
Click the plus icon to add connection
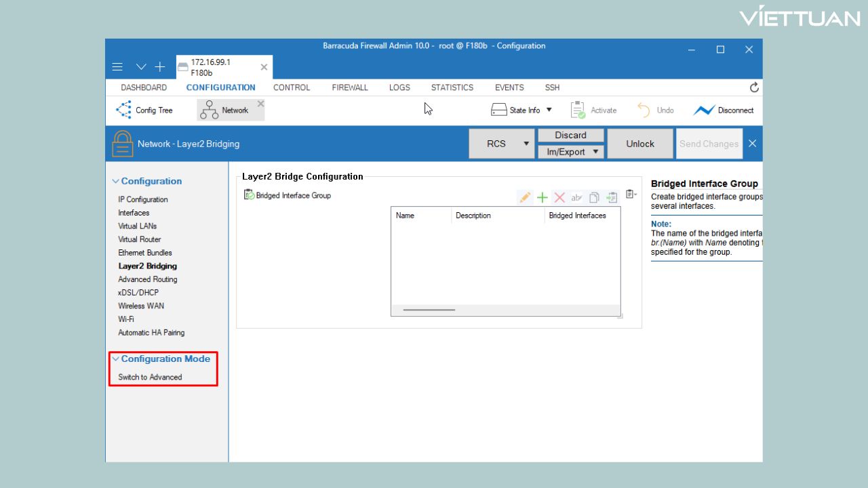159,67
